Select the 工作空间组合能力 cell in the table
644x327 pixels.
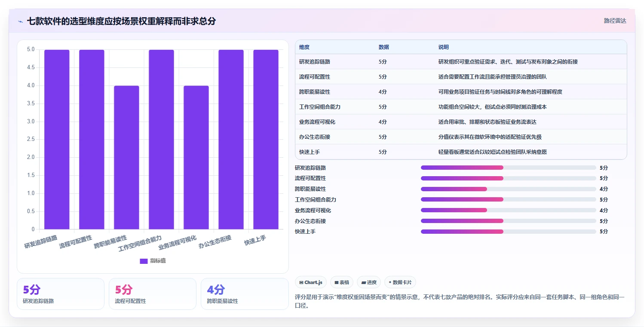click(320, 107)
